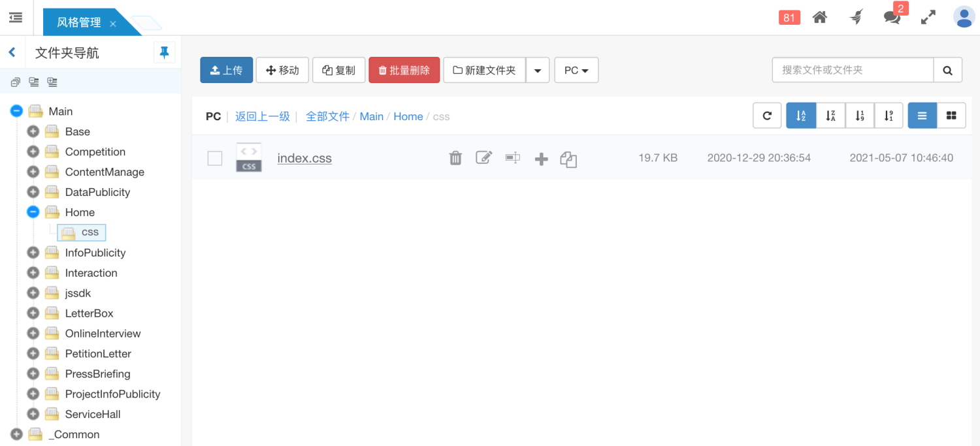Open the edit icon for index.css
Viewport: 980px width, 446px height.
click(x=484, y=158)
